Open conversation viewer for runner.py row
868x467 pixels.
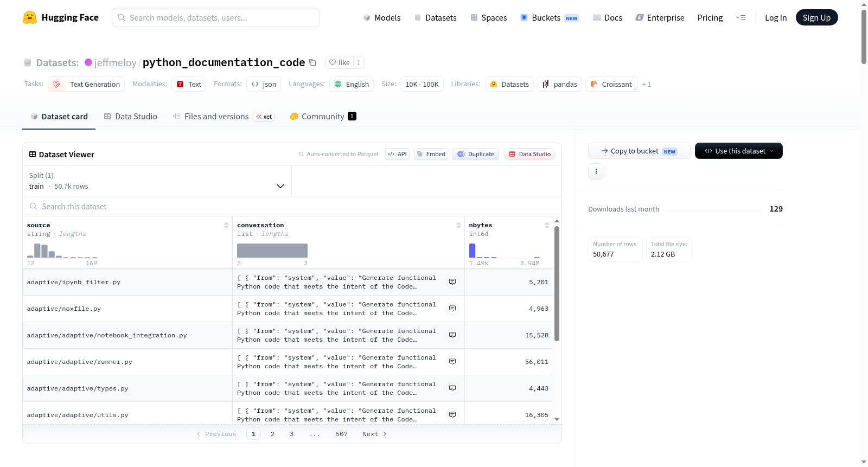(452, 362)
